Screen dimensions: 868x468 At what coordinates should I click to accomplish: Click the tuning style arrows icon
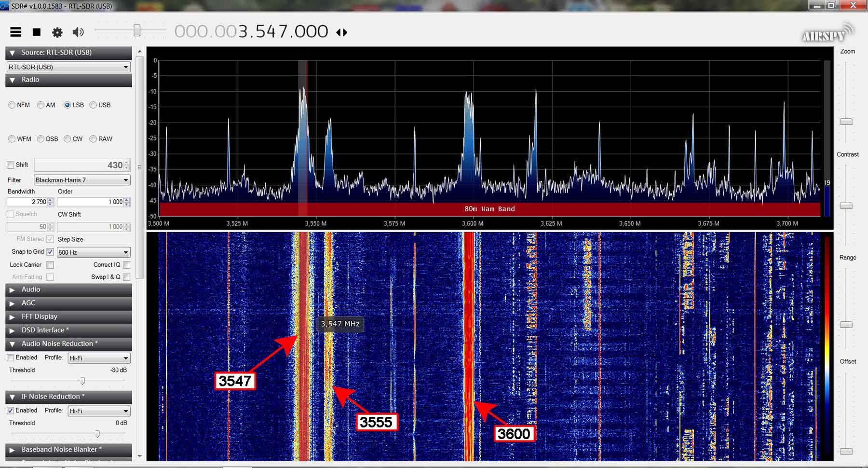[342, 32]
